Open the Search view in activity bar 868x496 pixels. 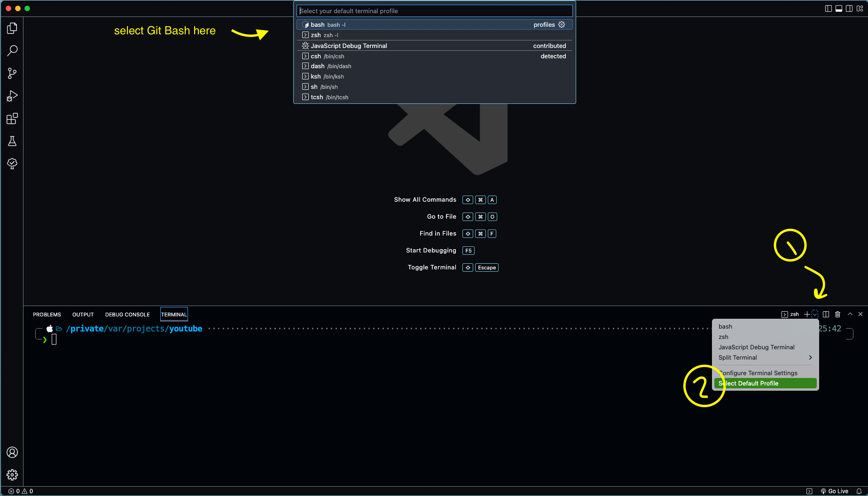12,51
